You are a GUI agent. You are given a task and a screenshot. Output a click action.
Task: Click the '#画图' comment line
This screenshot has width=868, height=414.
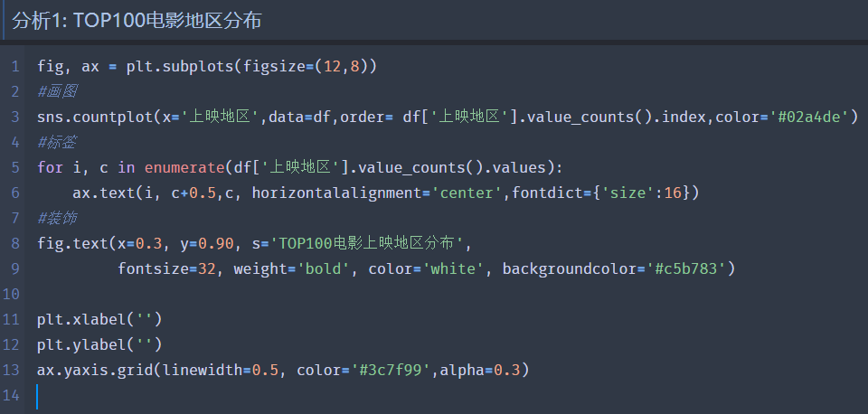tap(58, 92)
